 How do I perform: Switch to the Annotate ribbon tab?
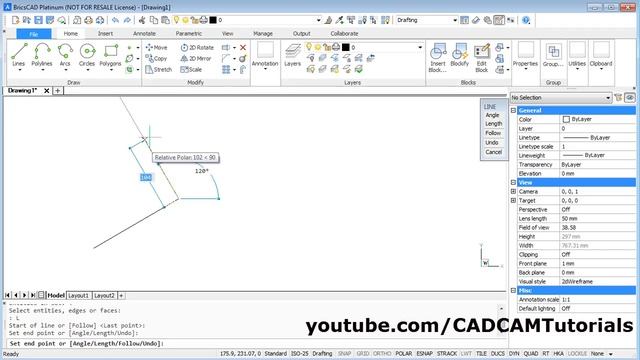pyautogui.click(x=144, y=33)
